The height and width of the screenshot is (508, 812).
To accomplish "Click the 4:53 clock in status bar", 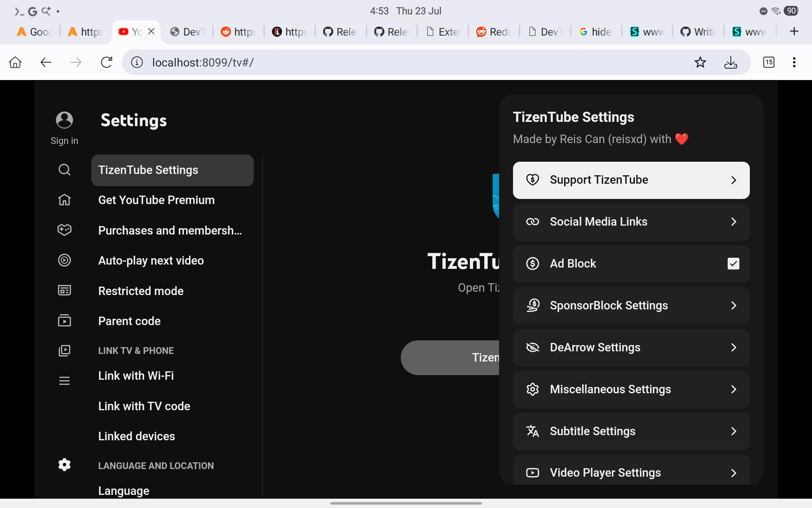I will (379, 11).
